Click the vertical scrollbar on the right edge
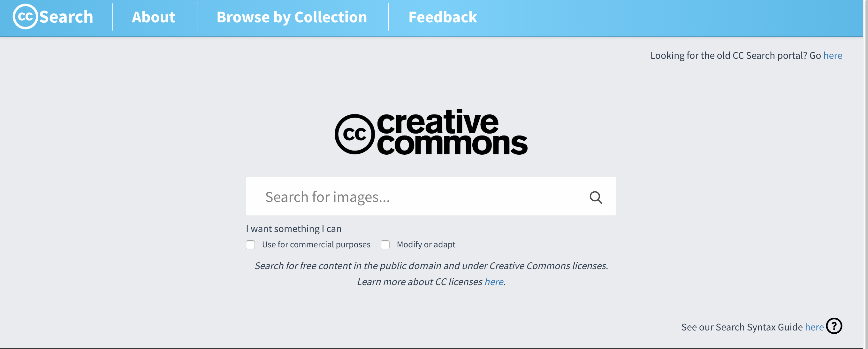The width and height of the screenshot is (868, 349). (865, 169)
